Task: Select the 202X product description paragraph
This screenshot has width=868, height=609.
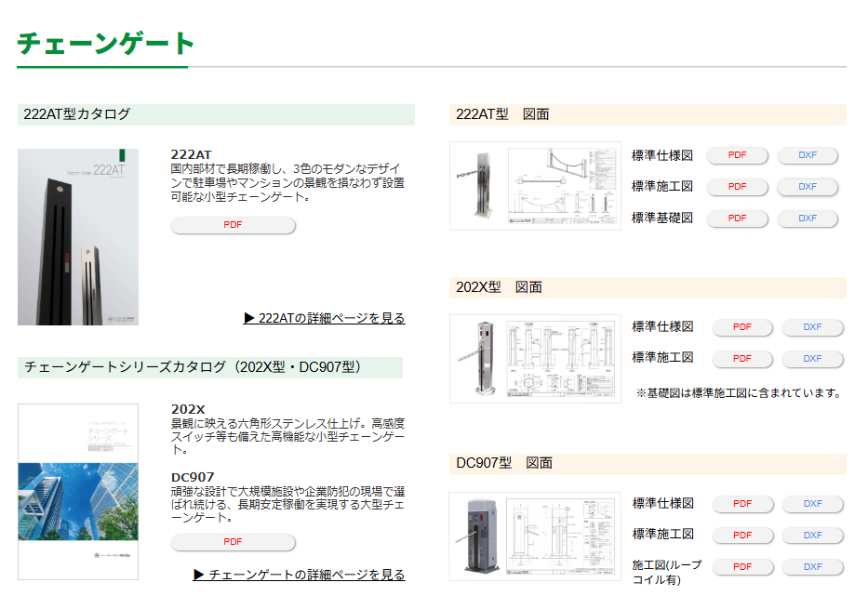Action: tap(287, 437)
